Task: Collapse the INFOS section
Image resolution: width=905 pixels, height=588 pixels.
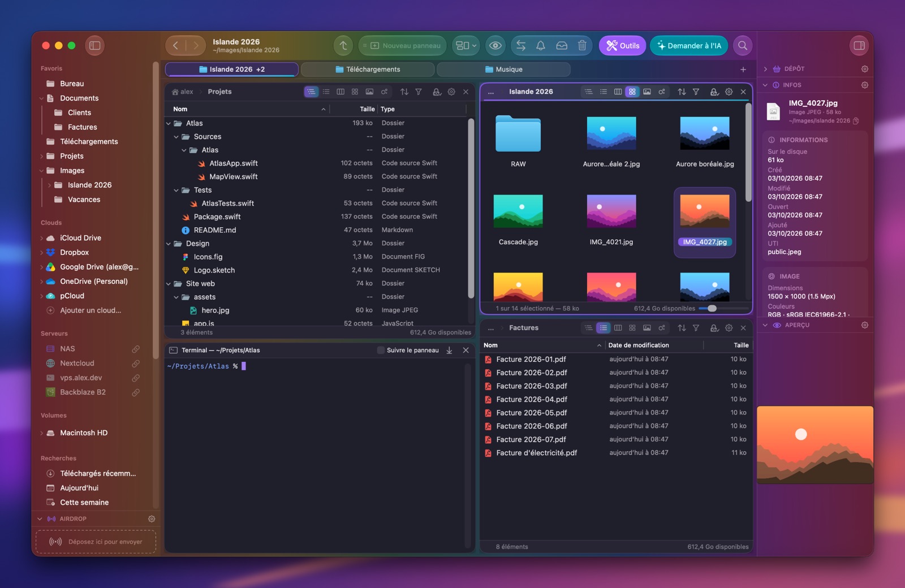Action: 765,85
